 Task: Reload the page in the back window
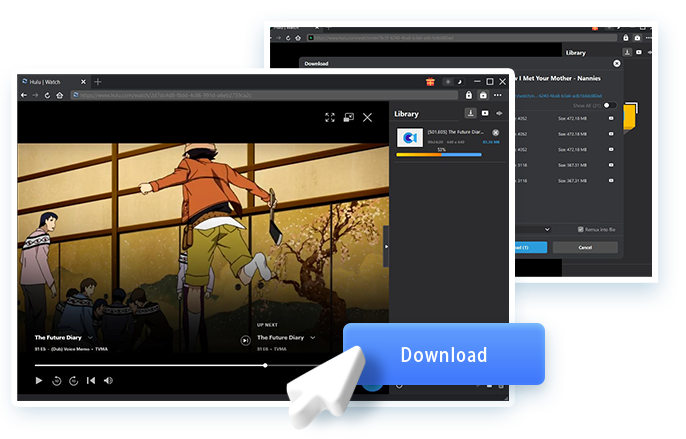click(288, 38)
